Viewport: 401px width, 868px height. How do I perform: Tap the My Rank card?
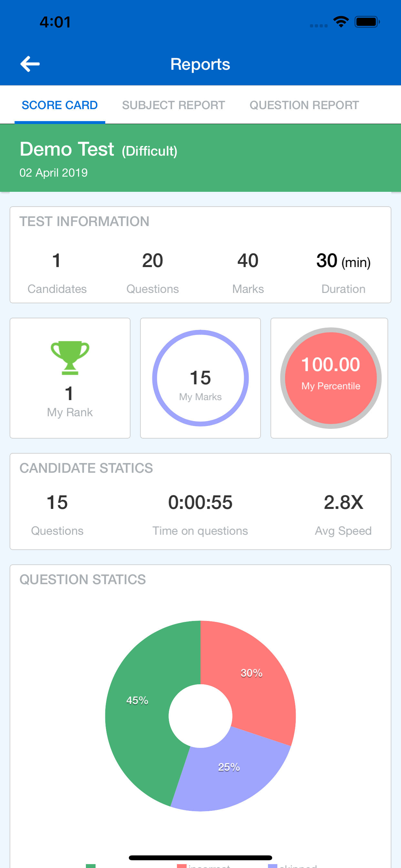70,378
